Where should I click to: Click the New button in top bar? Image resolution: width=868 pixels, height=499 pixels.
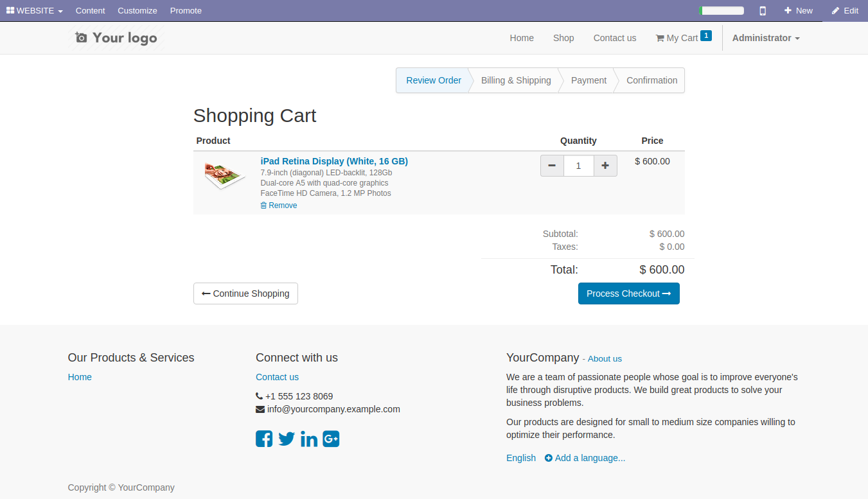click(x=799, y=11)
